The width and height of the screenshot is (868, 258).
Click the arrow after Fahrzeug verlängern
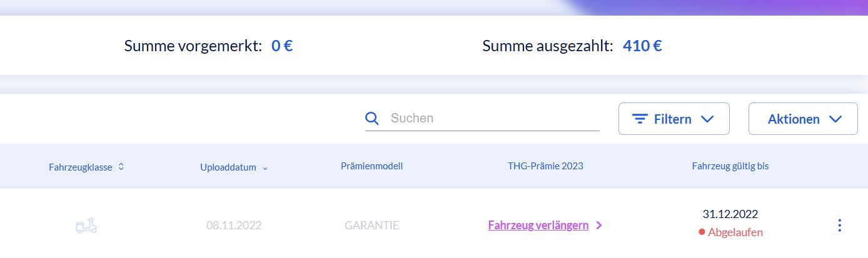pos(599,226)
